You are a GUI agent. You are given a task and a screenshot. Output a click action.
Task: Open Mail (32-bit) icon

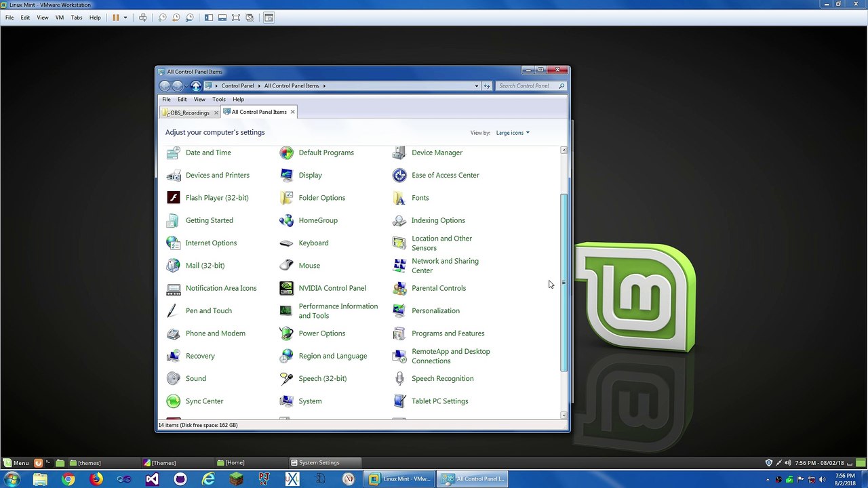tap(174, 266)
